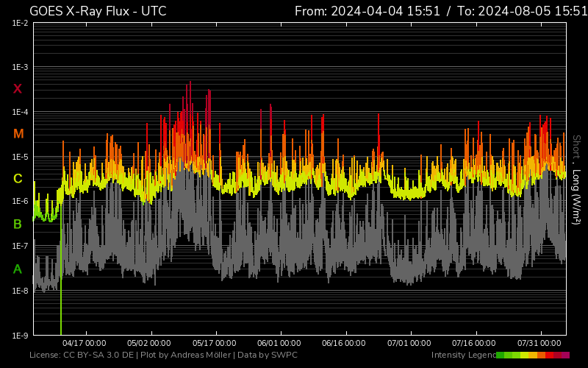Click the dark green A flare class label
Screen dimensions: 588x368
pyautogui.click(x=18, y=269)
